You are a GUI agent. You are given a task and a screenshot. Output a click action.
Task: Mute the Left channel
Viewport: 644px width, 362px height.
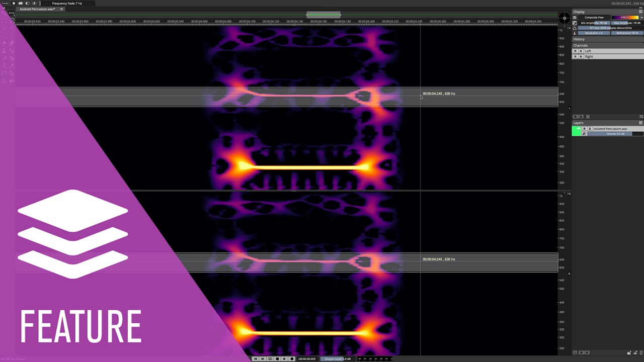[x=576, y=51]
